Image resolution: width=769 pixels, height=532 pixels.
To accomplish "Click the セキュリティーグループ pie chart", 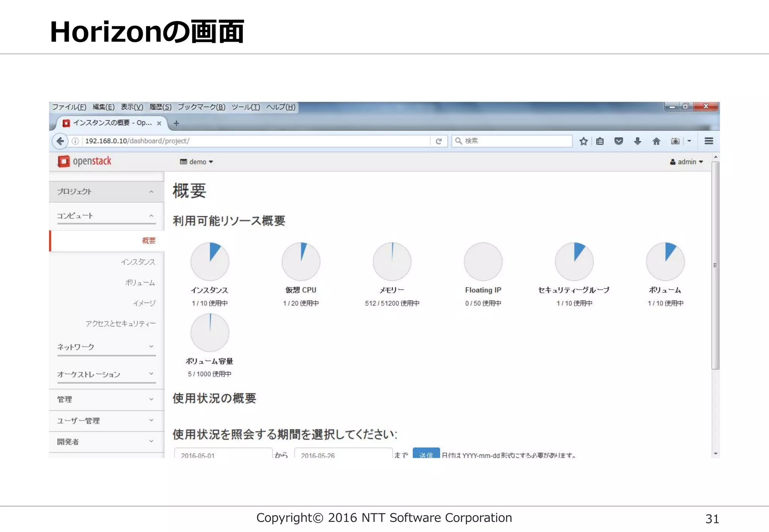I will (574, 261).
